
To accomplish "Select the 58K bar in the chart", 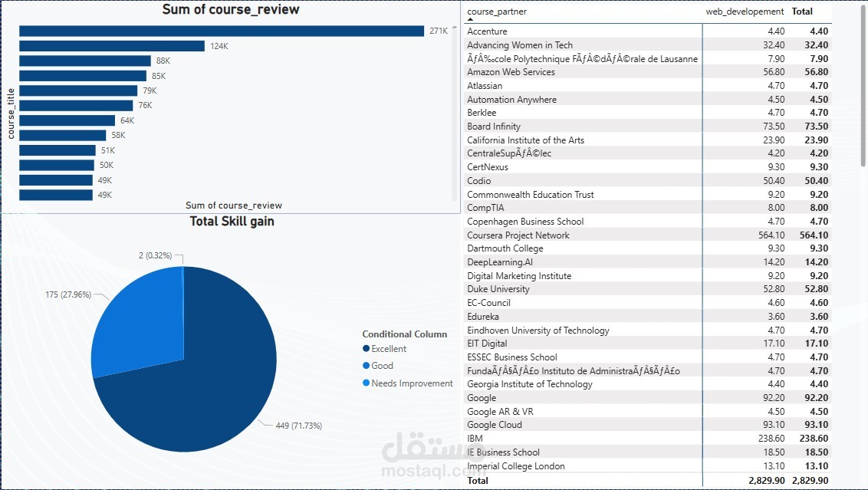I will click(63, 135).
